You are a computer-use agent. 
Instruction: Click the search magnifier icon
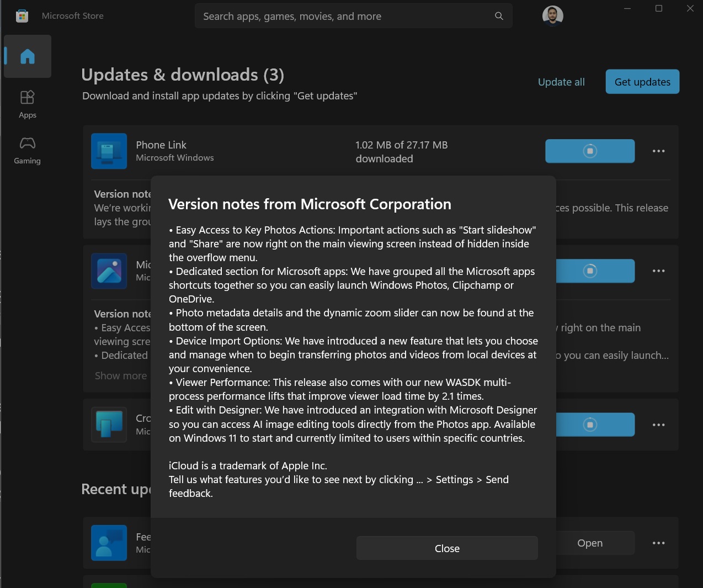tap(498, 16)
